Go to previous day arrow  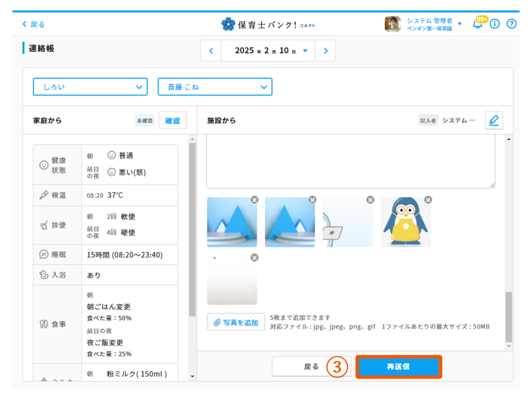pos(211,51)
